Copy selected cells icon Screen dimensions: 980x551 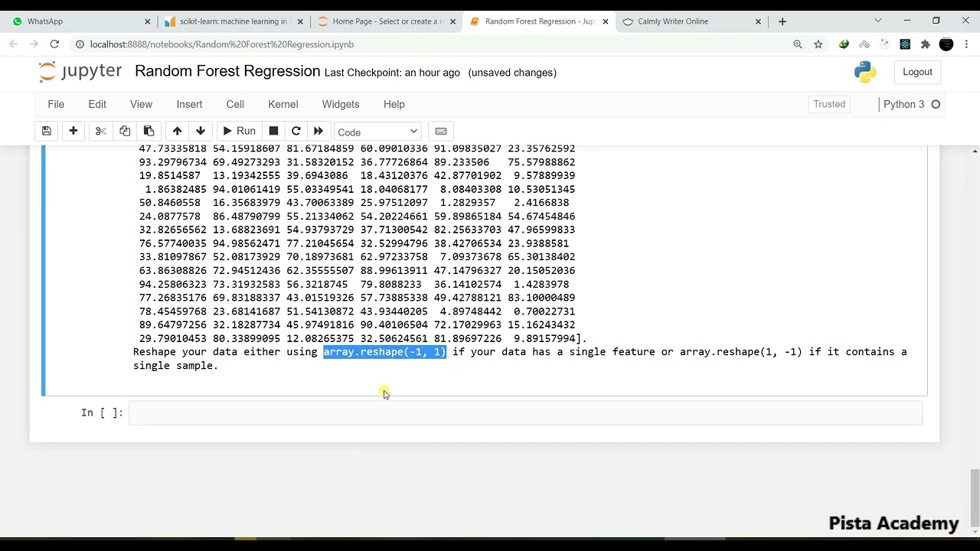point(125,131)
